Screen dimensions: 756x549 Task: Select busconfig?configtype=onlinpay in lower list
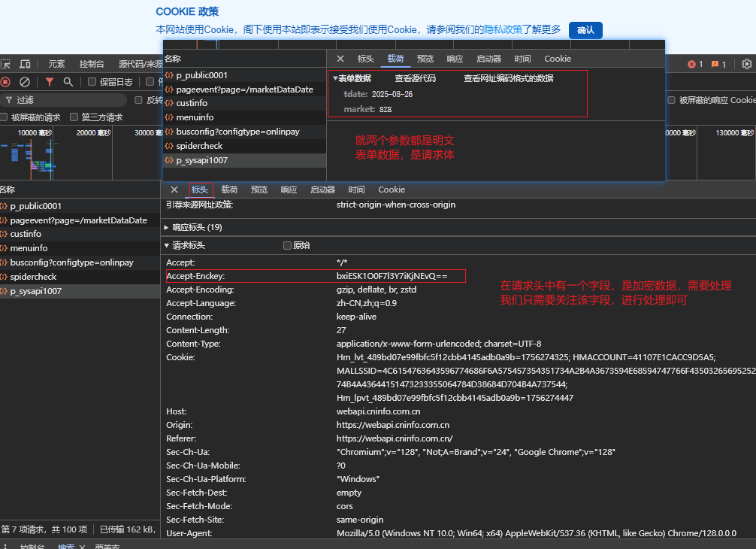pyautogui.click(x=80, y=262)
